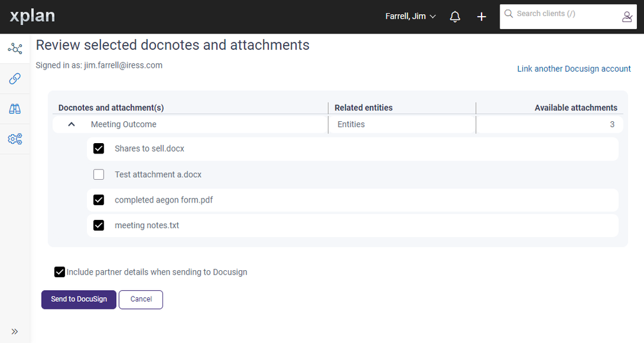
Task: Open the binoculars search sidebar icon
Action: click(15, 109)
